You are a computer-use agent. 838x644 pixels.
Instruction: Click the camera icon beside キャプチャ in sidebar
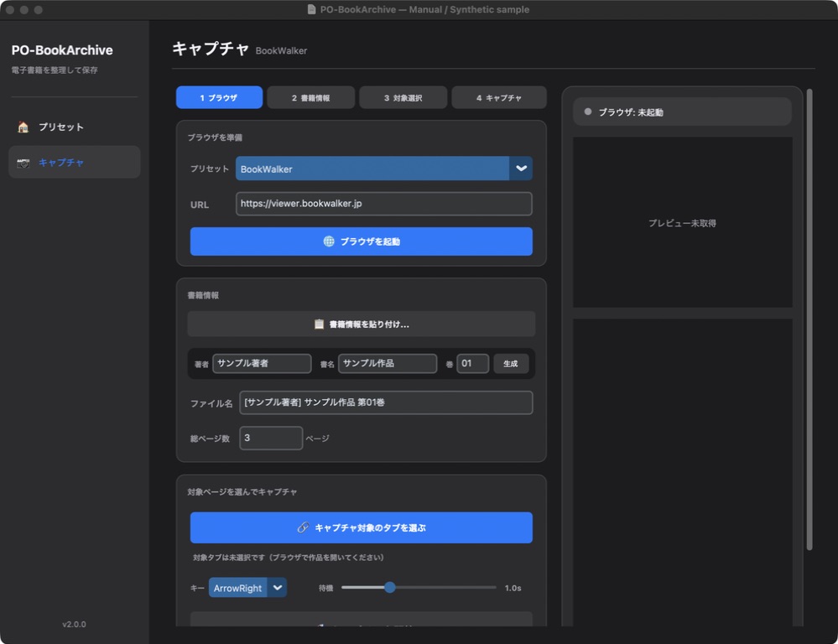tap(23, 163)
